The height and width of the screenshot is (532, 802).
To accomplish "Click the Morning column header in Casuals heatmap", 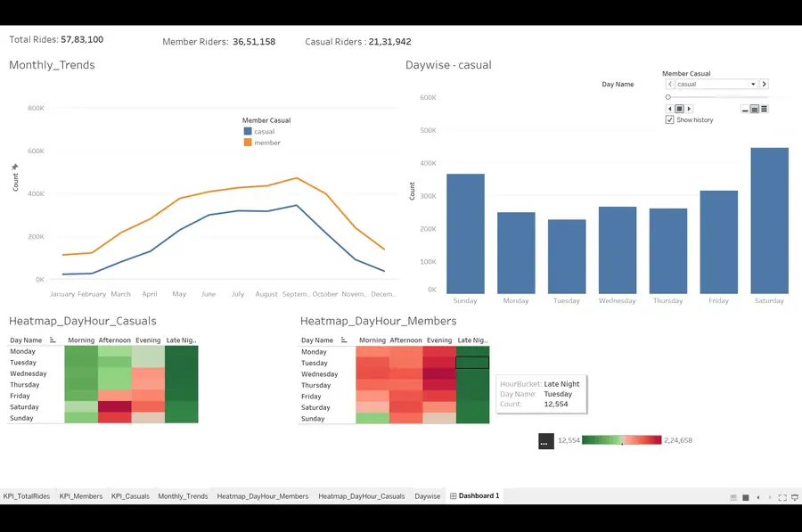I will (x=81, y=340).
